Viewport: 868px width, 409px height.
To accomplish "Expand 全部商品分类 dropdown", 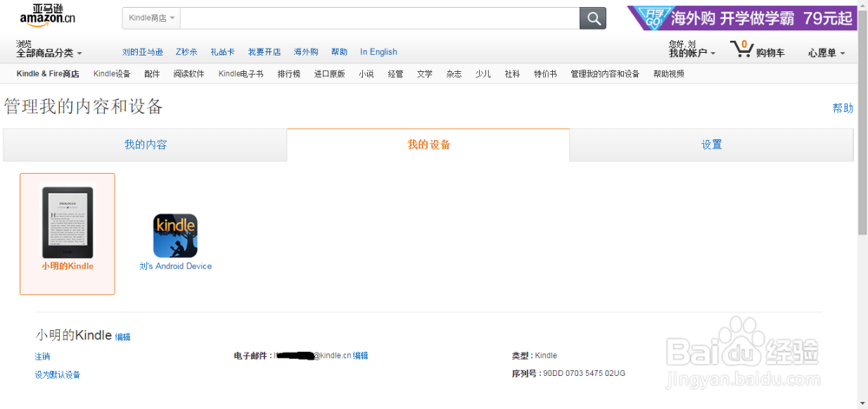I will [x=49, y=53].
